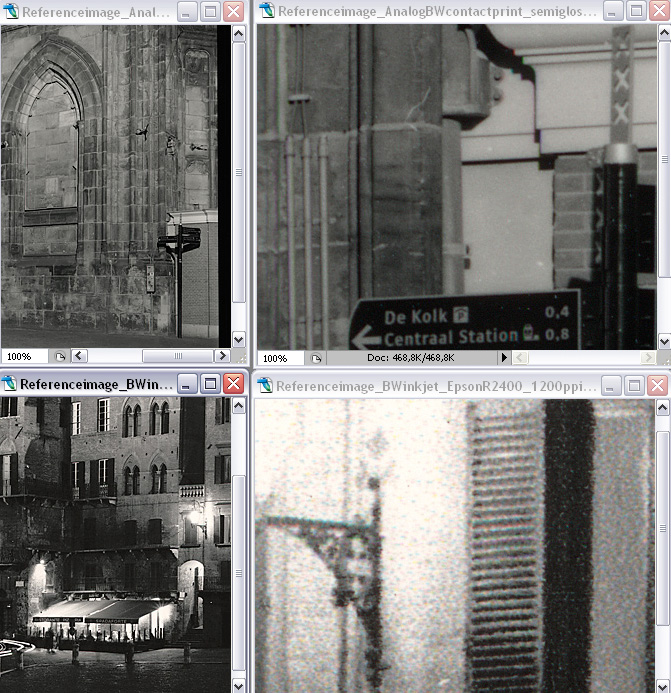The height and width of the screenshot is (693, 671).
Task: Maximize the BWinkjet_EpsonR2400_1200ppi window
Action: pyautogui.click(x=634, y=386)
